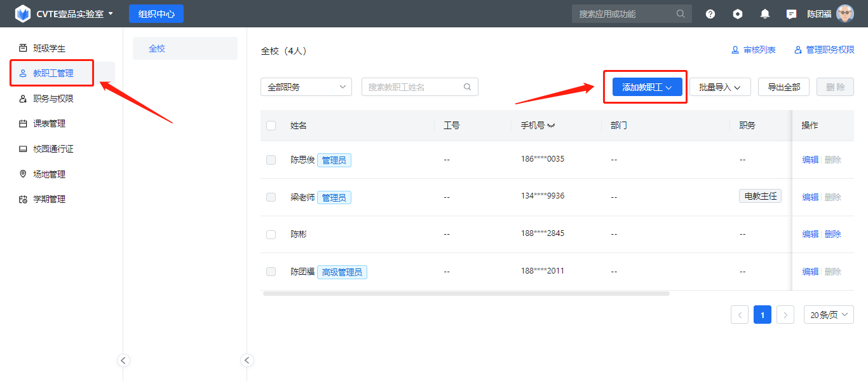Viewport: 868px width, 381px height.
Task: Click phone number 134****9936
Action: click(543, 196)
